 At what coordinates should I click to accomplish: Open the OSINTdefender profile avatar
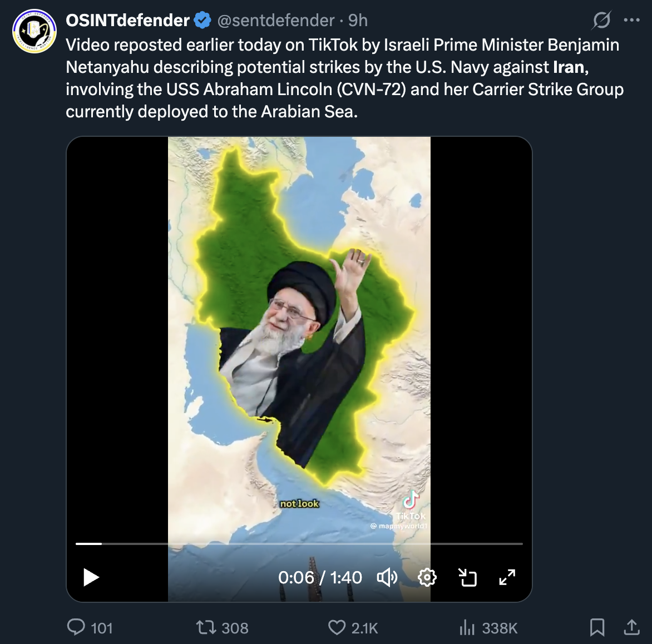pyautogui.click(x=34, y=31)
